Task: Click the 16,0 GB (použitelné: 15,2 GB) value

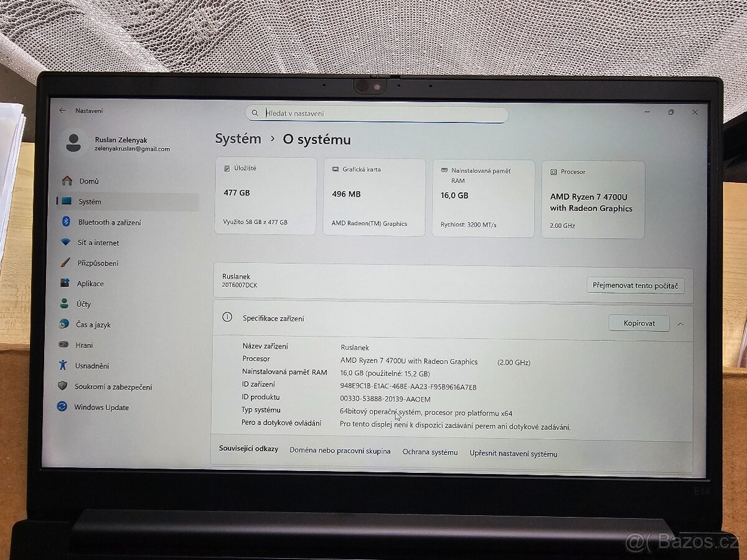Action: (385, 373)
